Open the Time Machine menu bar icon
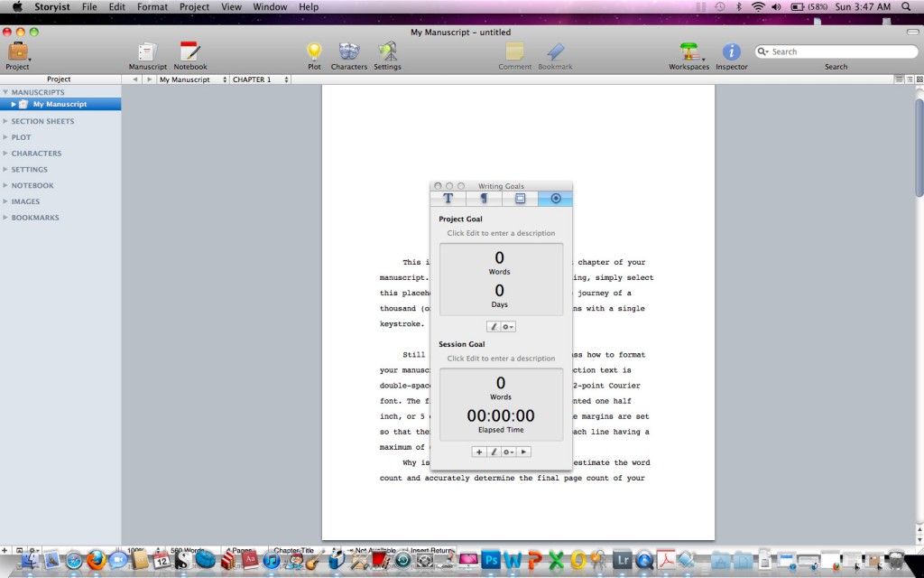Viewport: 924px width, 578px height. pos(719,7)
